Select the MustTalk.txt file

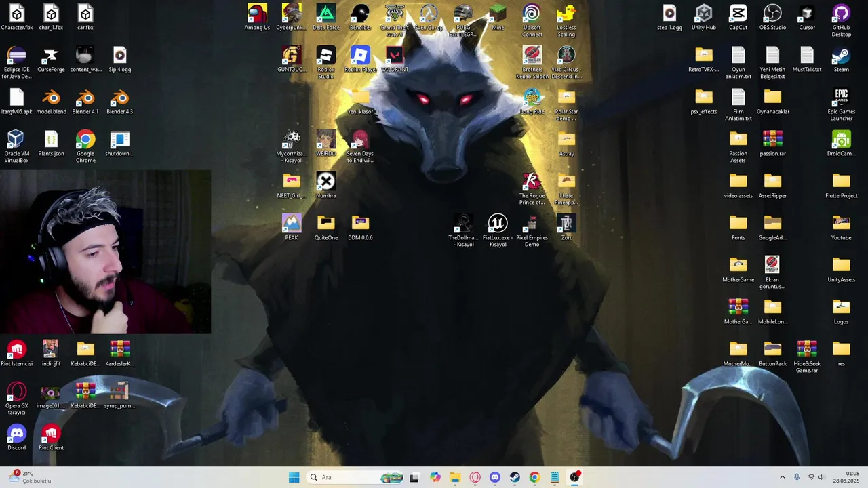point(807,60)
